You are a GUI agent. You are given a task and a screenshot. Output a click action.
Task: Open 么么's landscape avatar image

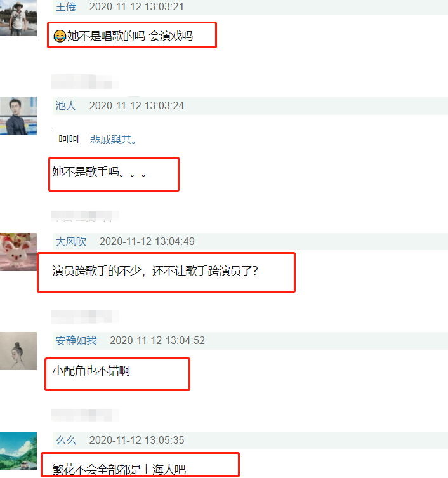18,451
